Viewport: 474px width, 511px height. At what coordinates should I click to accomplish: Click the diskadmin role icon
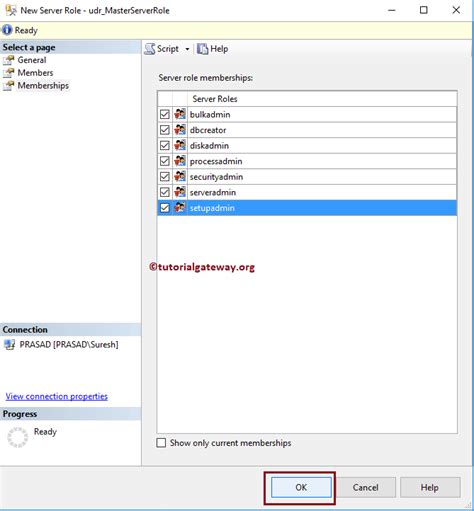click(x=180, y=145)
